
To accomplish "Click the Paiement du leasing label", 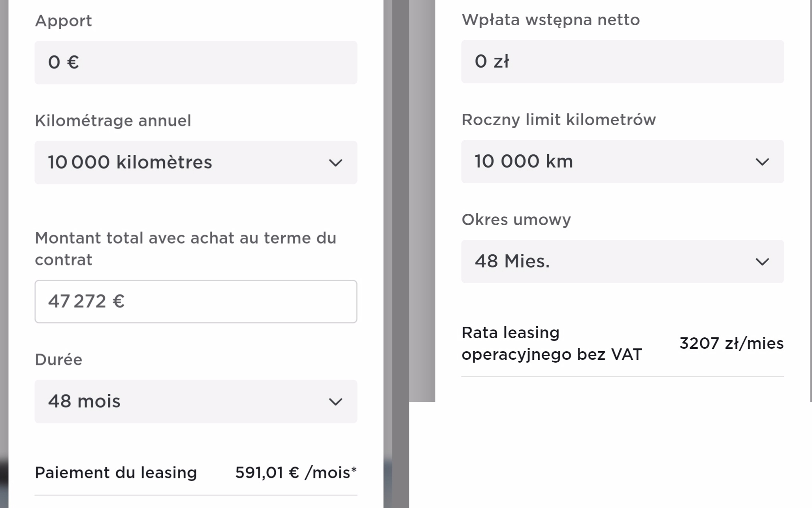I will tap(116, 472).
